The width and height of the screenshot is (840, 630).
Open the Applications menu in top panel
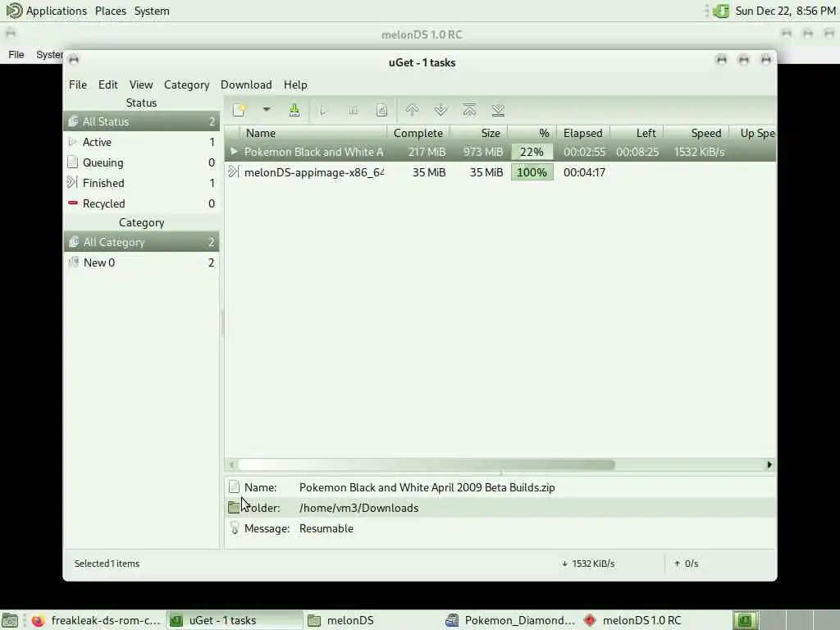(47, 11)
